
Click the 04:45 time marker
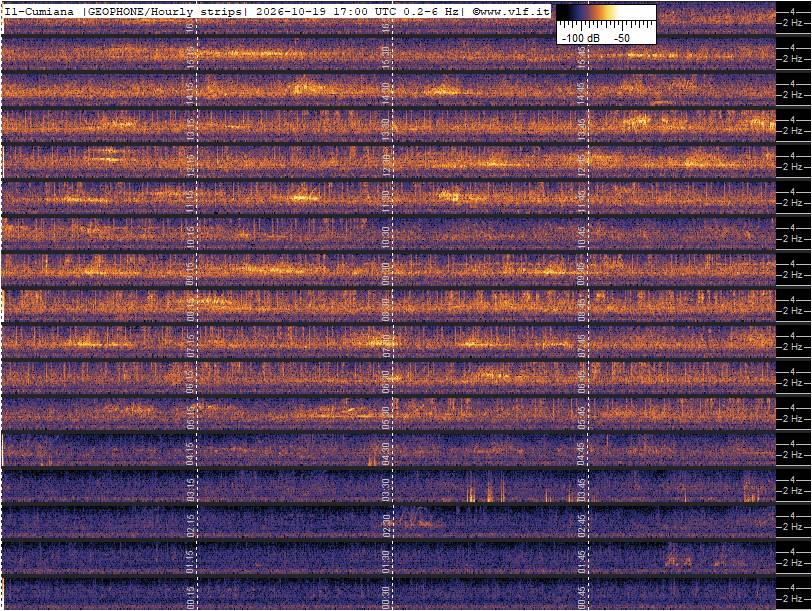tap(582, 454)
